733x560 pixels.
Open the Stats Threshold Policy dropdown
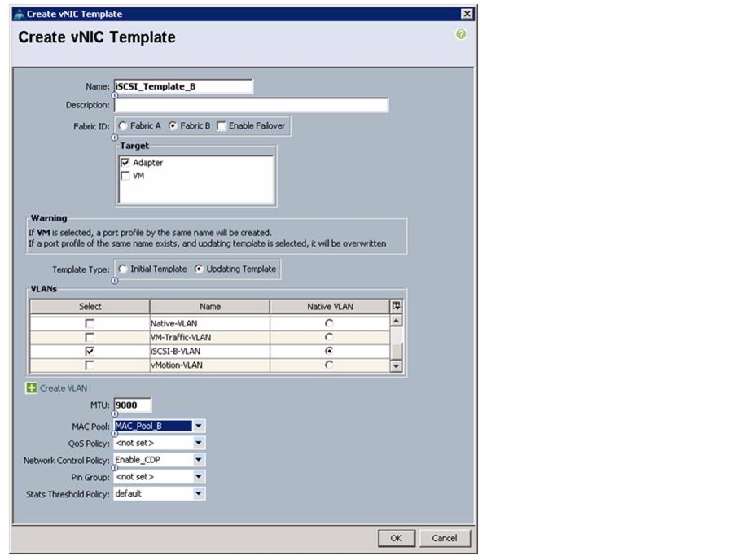[199, 494]
